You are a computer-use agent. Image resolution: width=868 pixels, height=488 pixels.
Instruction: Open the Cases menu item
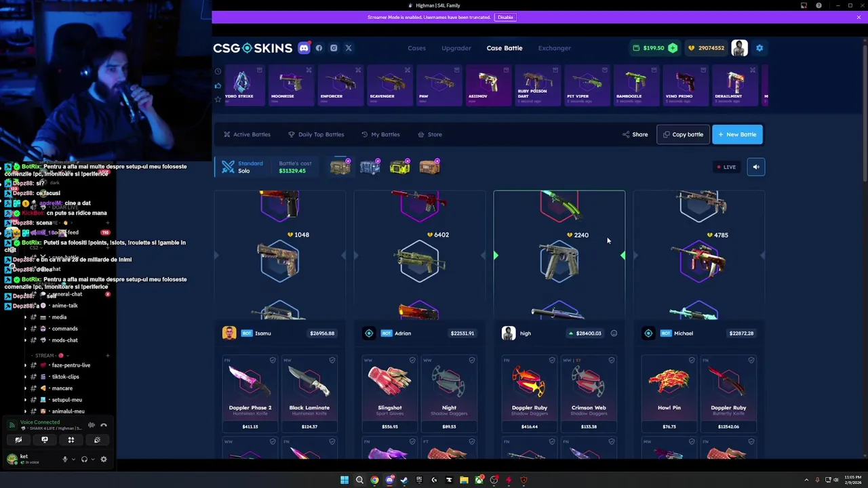point(416,48)
